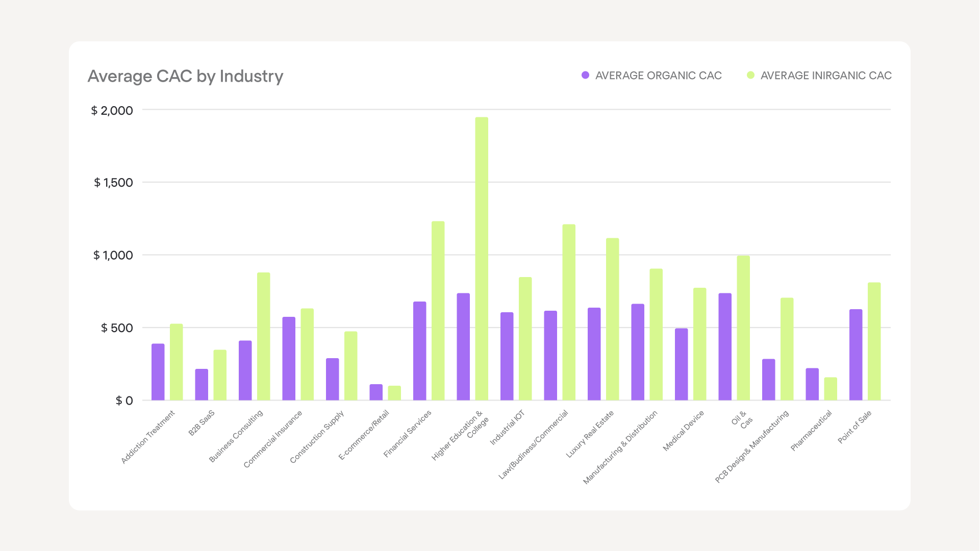
Task: Click the green E-commerce/Retail bar
Action: click(394, 393)
